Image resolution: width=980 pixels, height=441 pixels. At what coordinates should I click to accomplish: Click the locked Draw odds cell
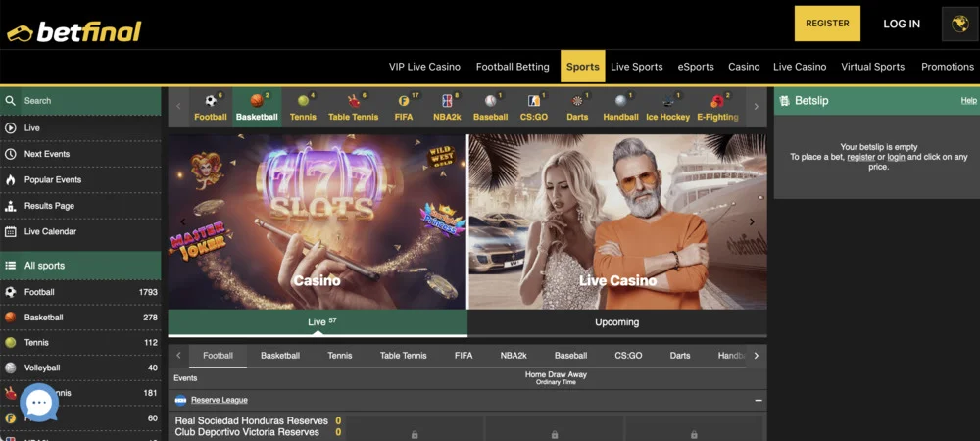pyautogui.click(x=554, y=429)
